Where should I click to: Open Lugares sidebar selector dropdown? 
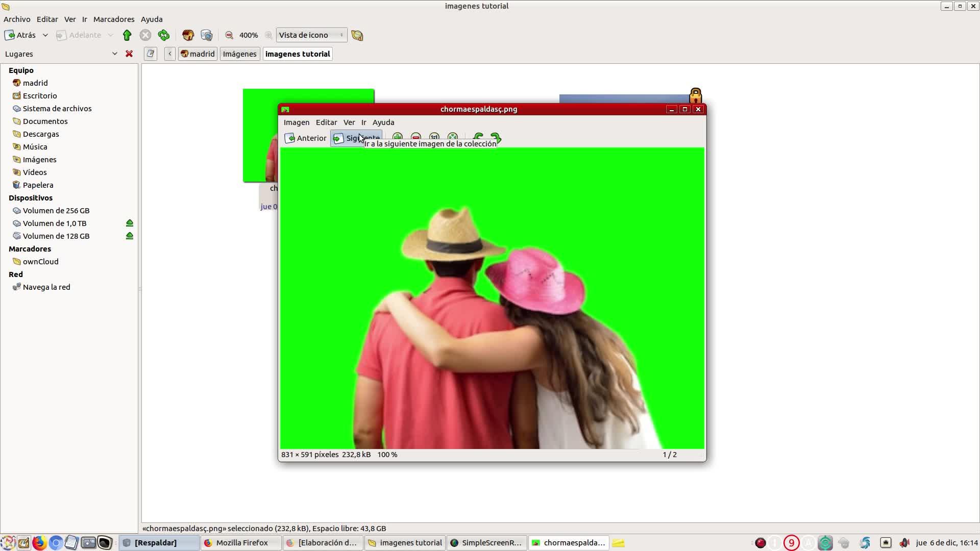[x=114, y=54]
